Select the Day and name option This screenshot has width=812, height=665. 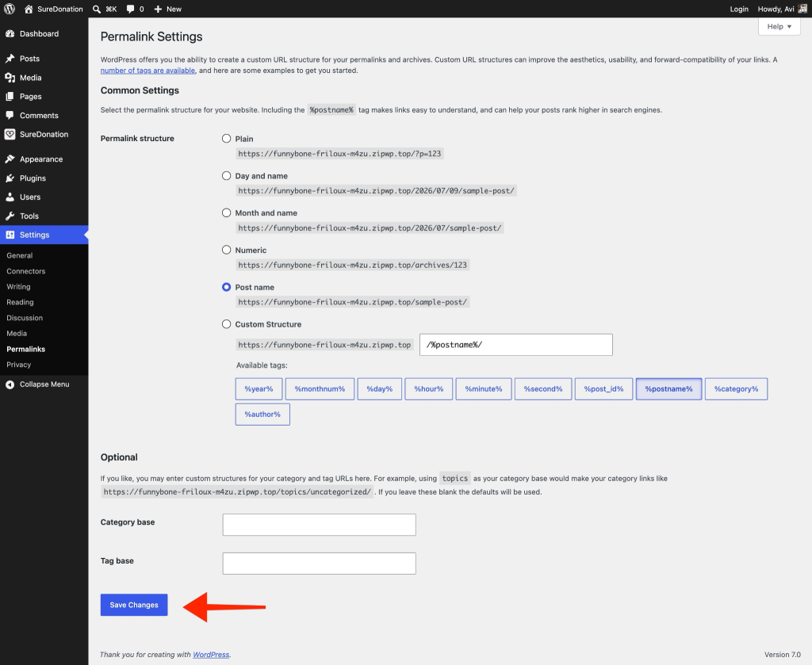226,175
